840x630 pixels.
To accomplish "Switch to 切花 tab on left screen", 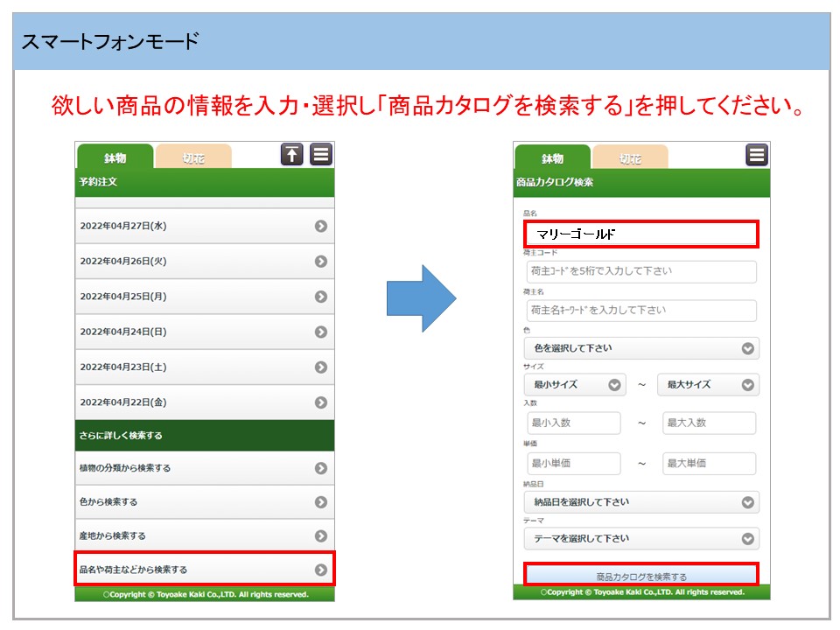I will point(192,158).
